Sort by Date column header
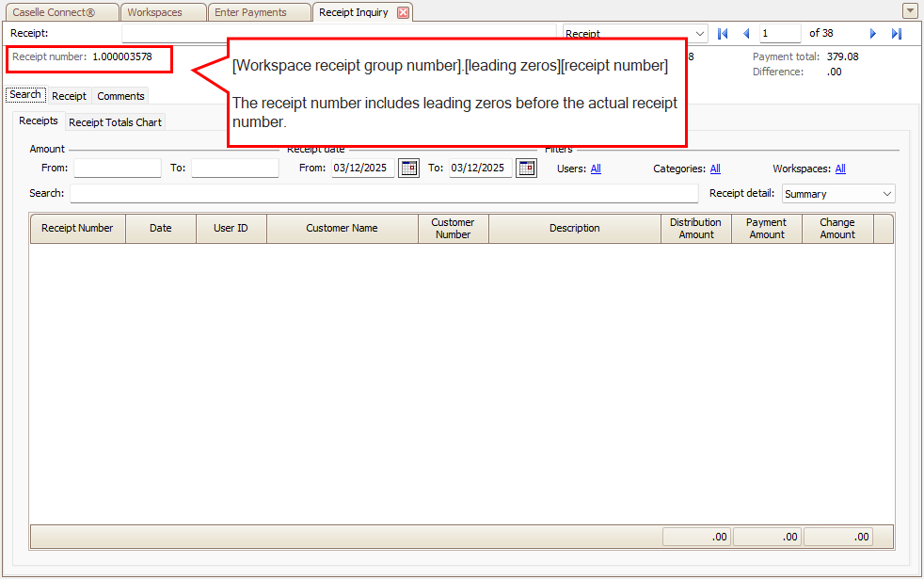This screenshot has width=924, height=579. coord(160,228)
